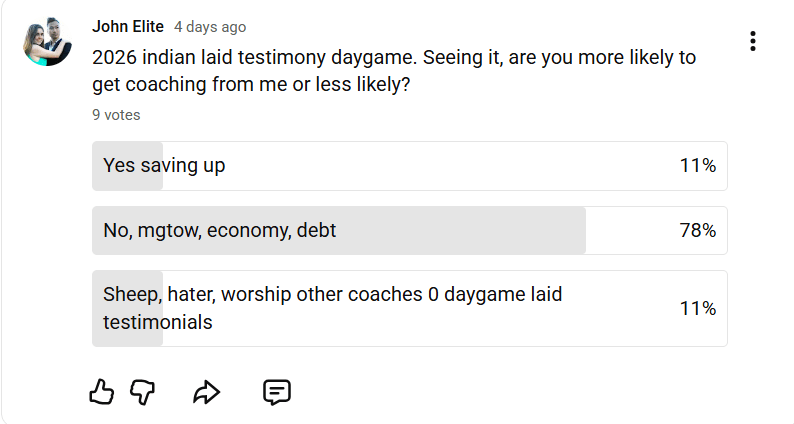Click the share arrow icon
This screenshot has width=794, height=424.
[206, 392]
